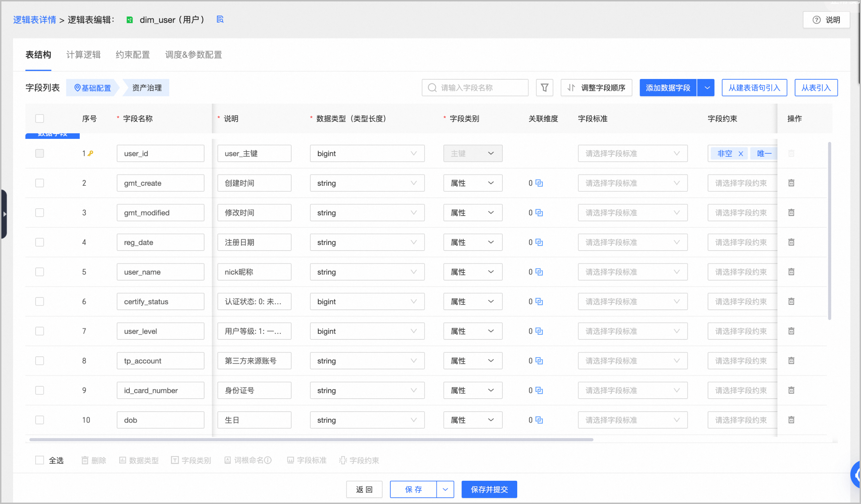Click the 生日 description input

[x=254, y=420]
